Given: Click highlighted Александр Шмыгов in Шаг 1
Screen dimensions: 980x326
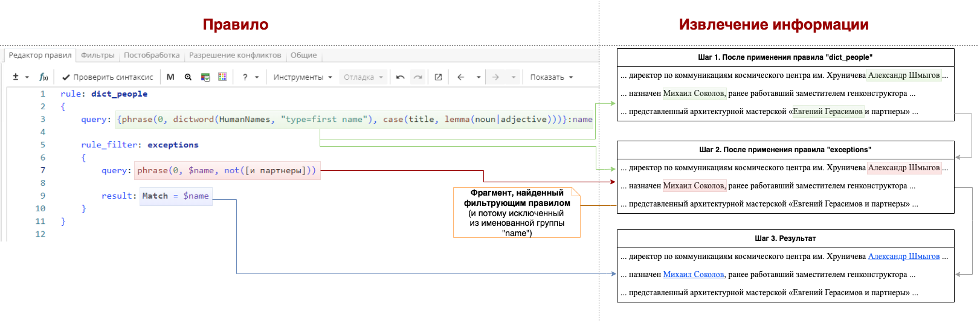Looking at the screenshot, I should point(904,75).
